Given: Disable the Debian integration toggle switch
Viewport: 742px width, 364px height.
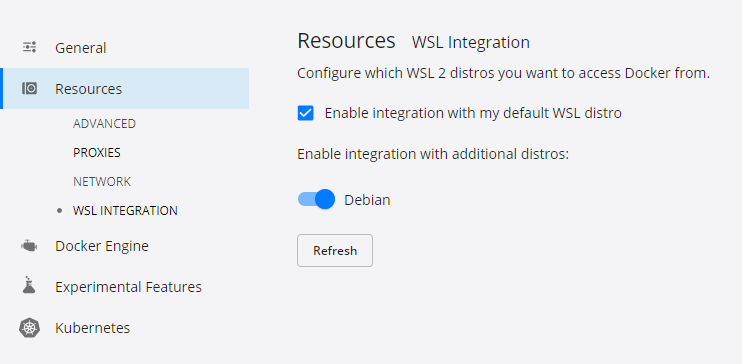Looking at the screenshot, I should [316, 199].
